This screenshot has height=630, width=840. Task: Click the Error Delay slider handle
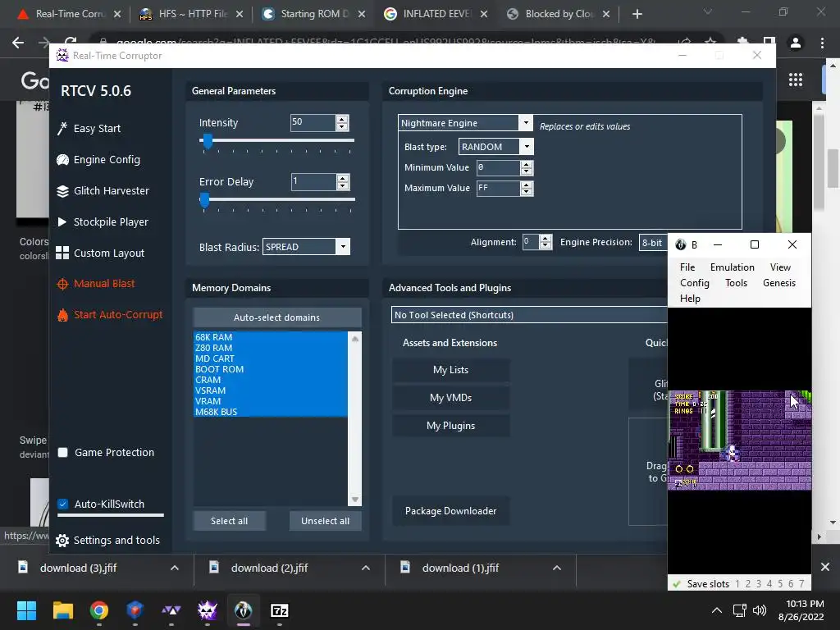click(204, 200)
